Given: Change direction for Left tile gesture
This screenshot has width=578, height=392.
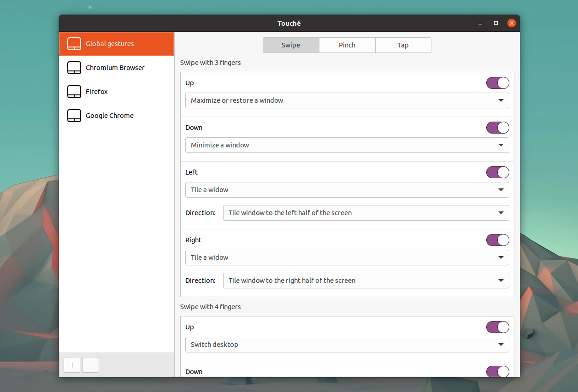Looking at the screenshot, I should [x=366, y=213].
